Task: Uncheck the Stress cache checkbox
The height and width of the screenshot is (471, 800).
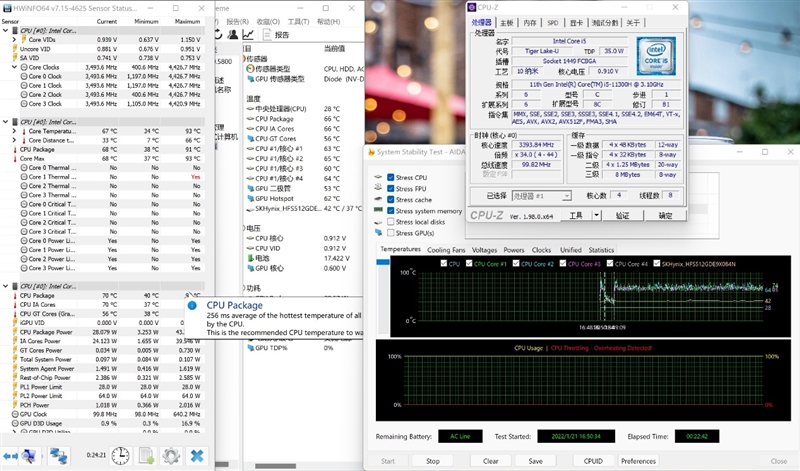Action: (390, 200)
